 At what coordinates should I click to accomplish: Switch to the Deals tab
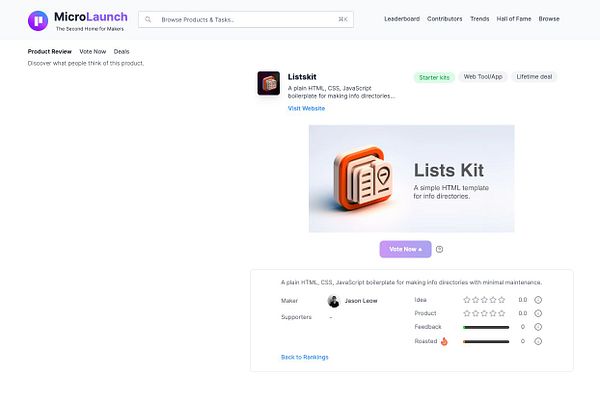coord(121,52)
